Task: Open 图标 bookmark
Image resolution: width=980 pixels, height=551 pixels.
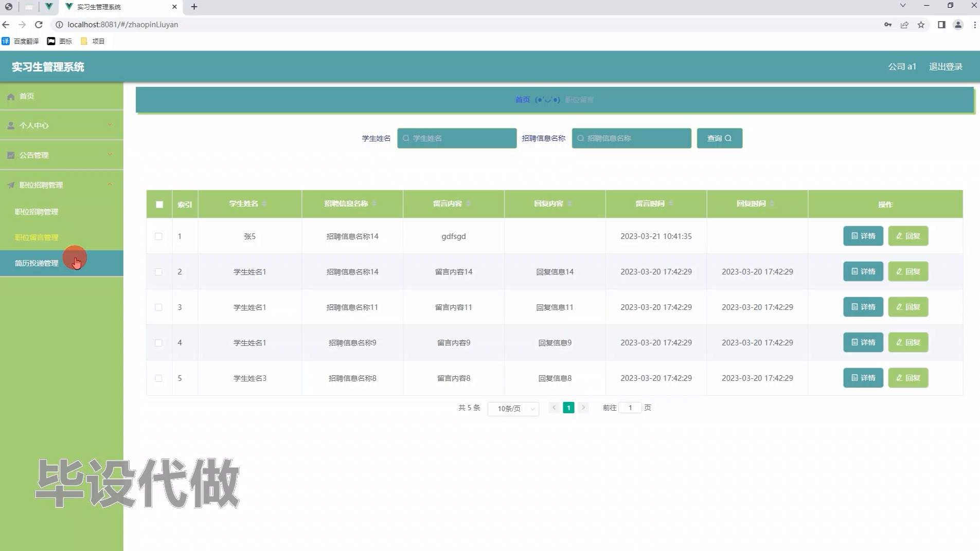Action: [x=60, y=41]
